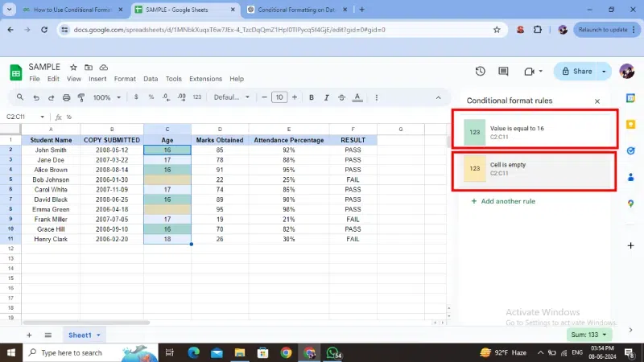Viewport: 644px width, 362px height.
Task: Open the comments panel
Action: pyautogui.click(x=503, y=72)
